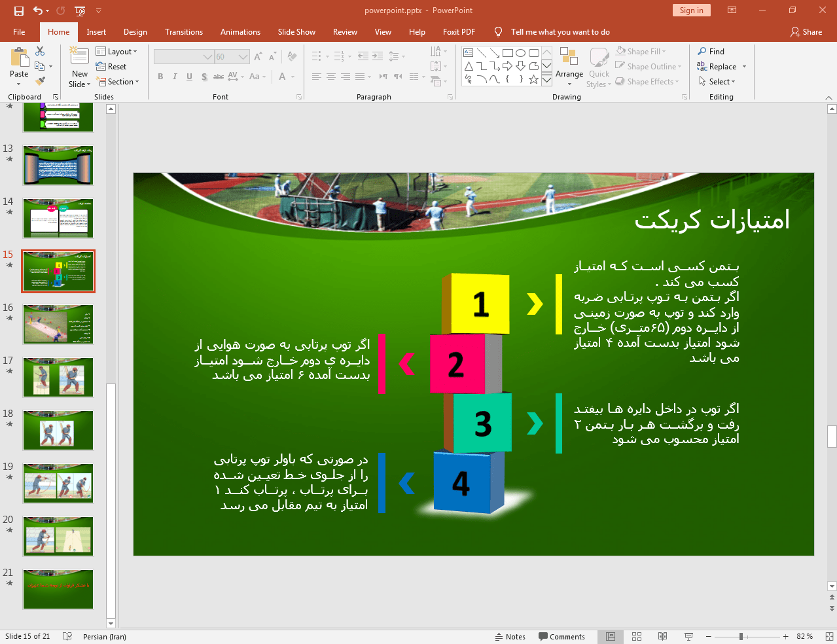The width and height of the screenshot is (837, 644).
Task: Click the zoom slider handle
Action: click(x=741, y=636)
